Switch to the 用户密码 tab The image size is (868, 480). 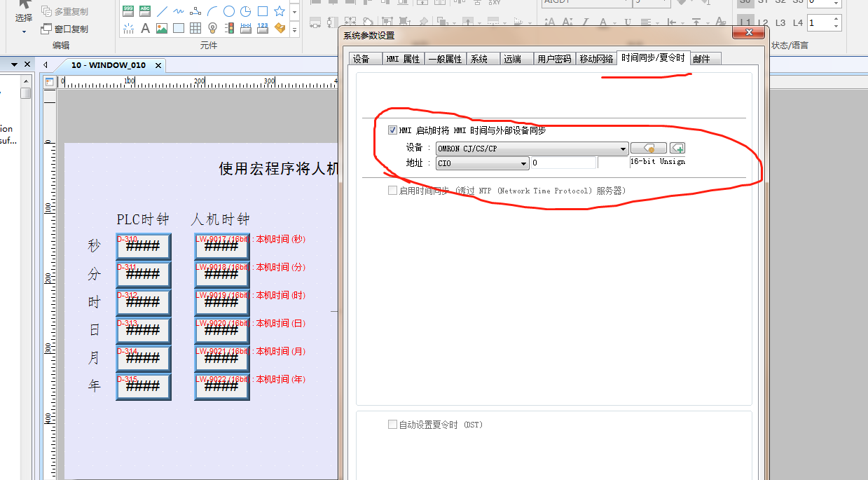(x=554, y=59)
